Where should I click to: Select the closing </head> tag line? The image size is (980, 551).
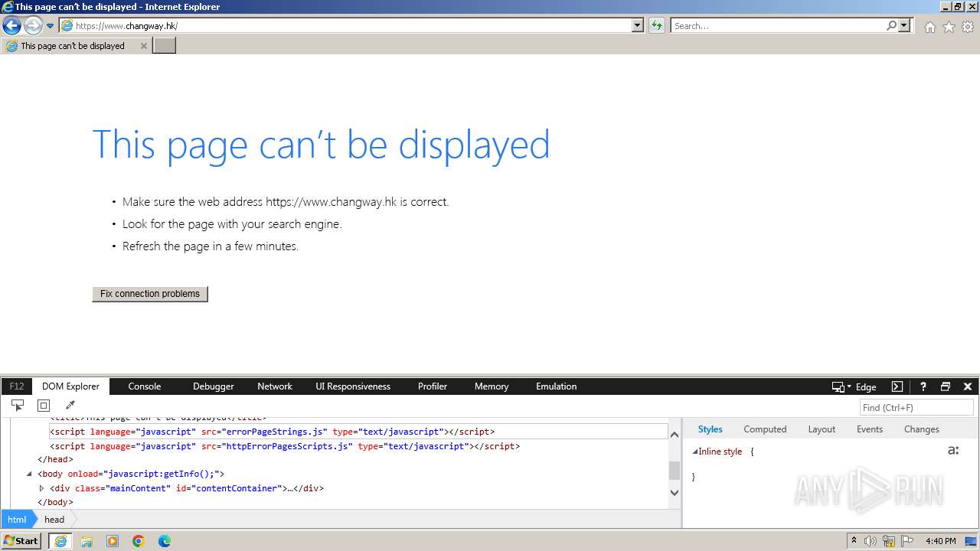coord(55,460)
